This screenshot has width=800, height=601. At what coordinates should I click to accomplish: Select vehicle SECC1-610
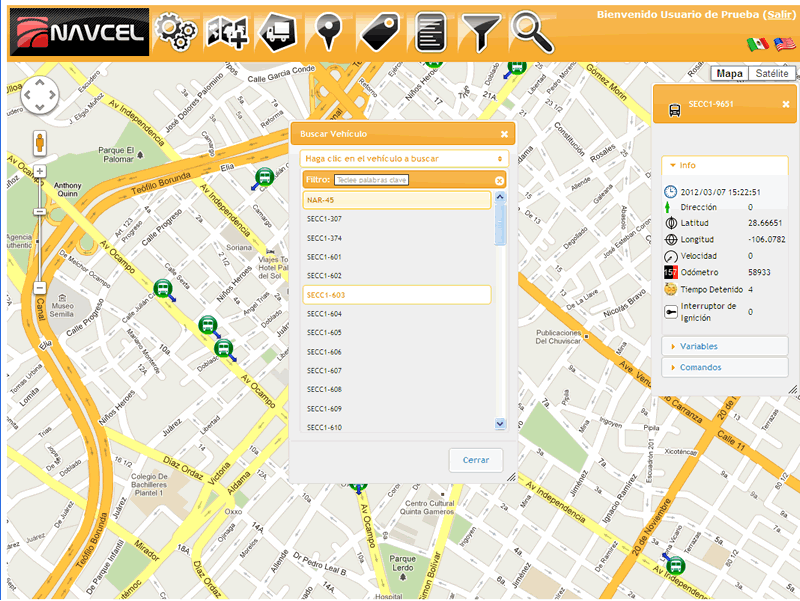tap(397, 428)
